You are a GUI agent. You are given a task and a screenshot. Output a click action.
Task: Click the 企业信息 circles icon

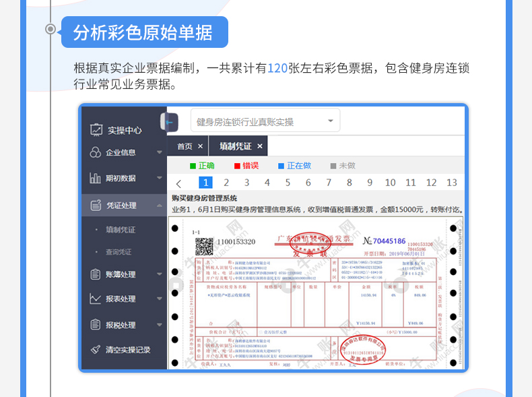tap(96, 152)
